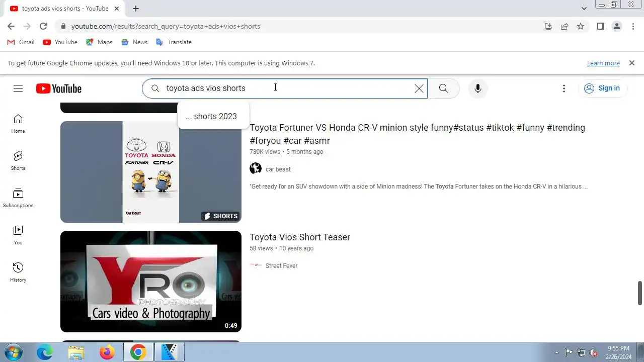
Task: Click Learn more link
Action: (x=603, y=63)
